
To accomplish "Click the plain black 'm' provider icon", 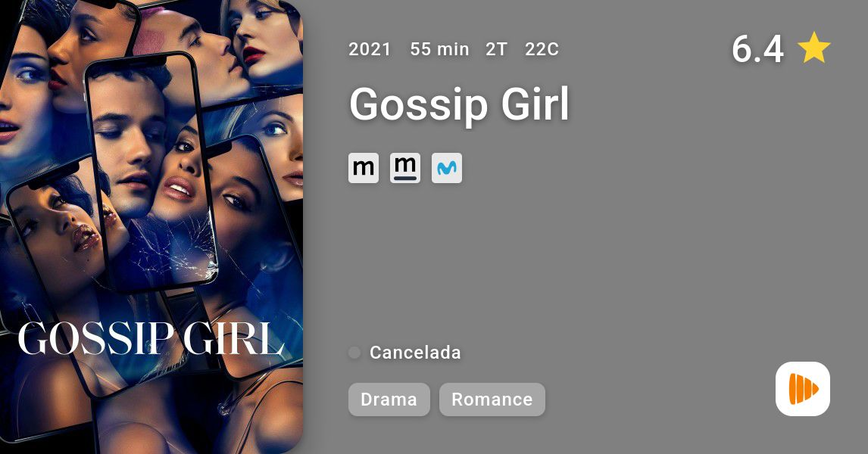I will coord(363,168).
